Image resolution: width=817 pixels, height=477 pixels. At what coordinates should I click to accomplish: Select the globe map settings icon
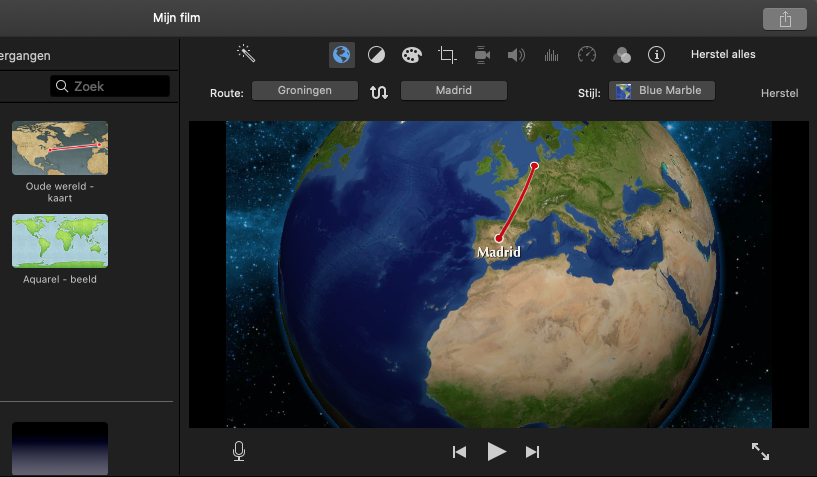pos(342,55)
